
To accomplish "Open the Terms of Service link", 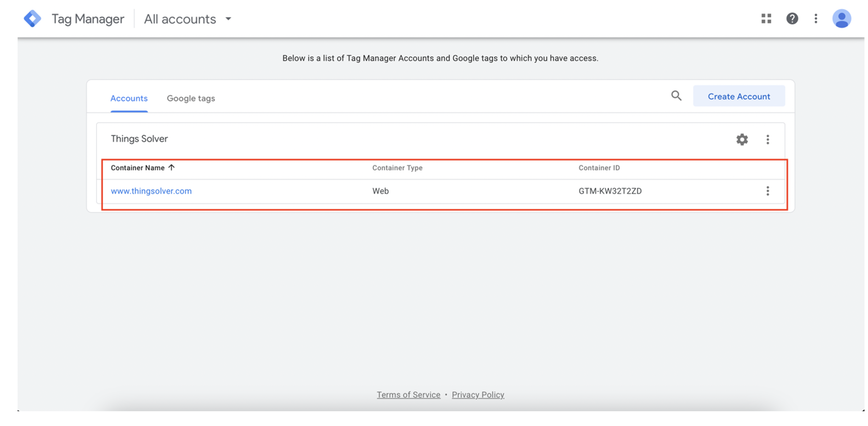I will (409, 395).
